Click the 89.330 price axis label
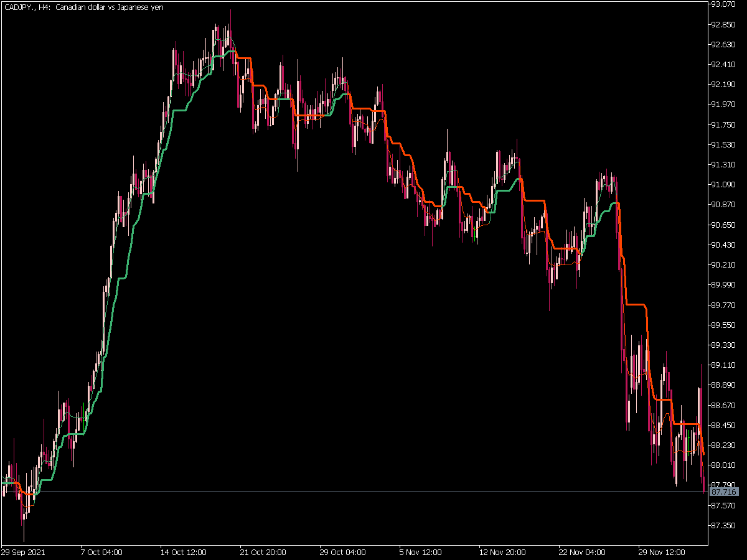The image size is (747, 560). click(724, 345)
